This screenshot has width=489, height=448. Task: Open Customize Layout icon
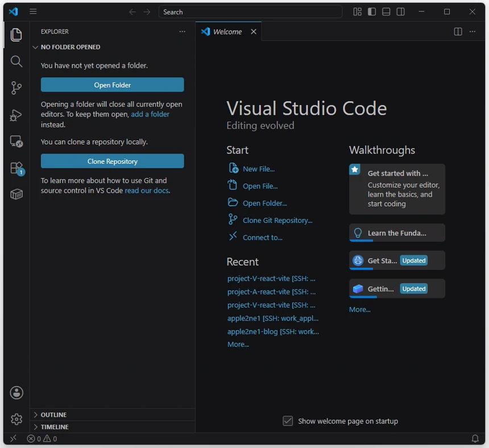click(x=358, y=12)
